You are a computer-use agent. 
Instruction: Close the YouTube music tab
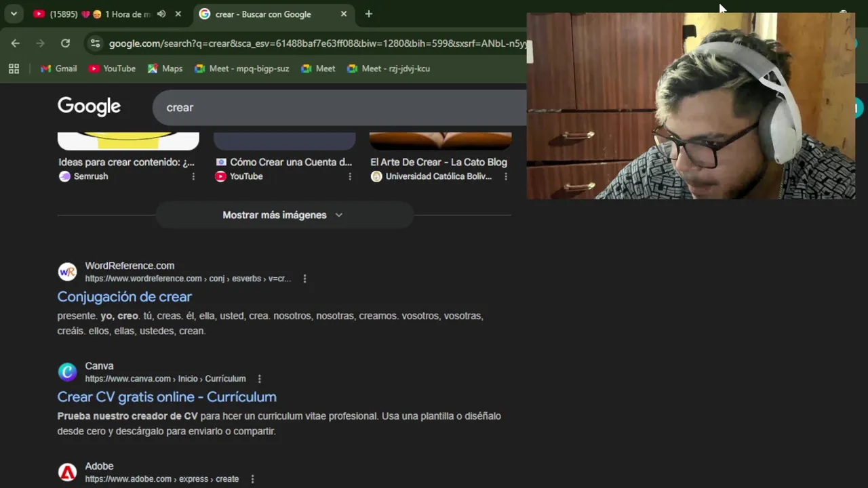(178, 14)
